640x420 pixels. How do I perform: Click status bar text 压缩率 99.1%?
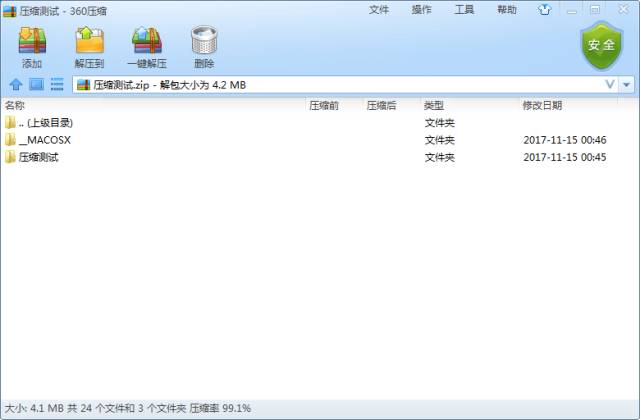(x=220, y=408)
